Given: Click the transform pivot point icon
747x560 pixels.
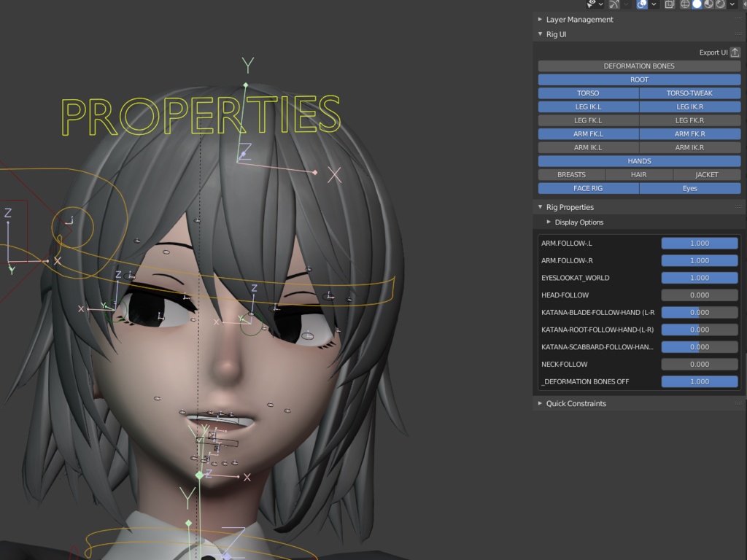Looking at the screenshot, I should coord(591,4).
